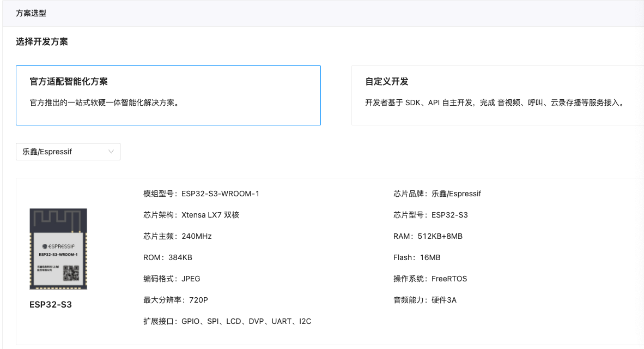Image resolution: width=644 pixels, height=349 pixels.
Task: Click the dropdown chevron arrow
Action: pos(111,152)
